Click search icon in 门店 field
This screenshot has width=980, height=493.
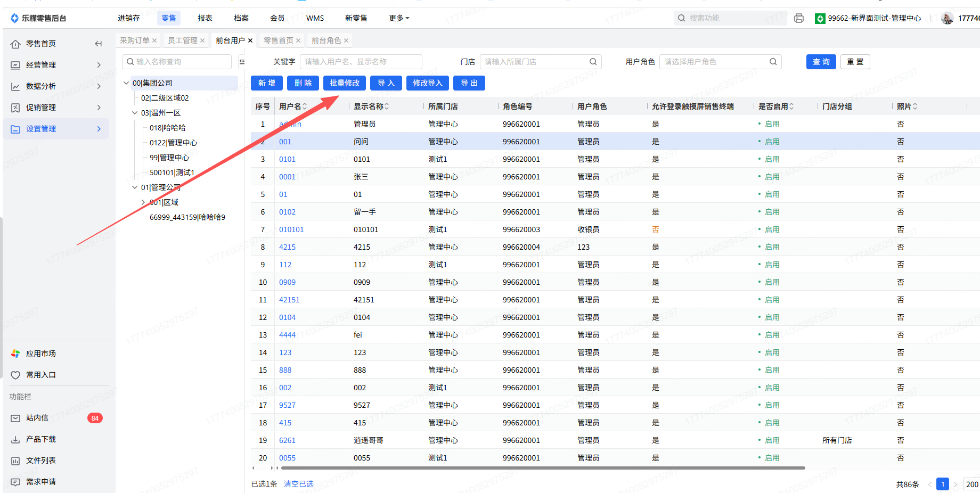click(x=593, y=62)
